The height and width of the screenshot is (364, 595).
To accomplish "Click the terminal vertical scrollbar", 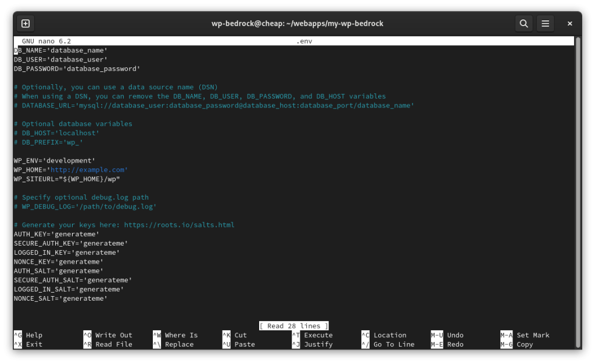I will (x=578, y=193).
